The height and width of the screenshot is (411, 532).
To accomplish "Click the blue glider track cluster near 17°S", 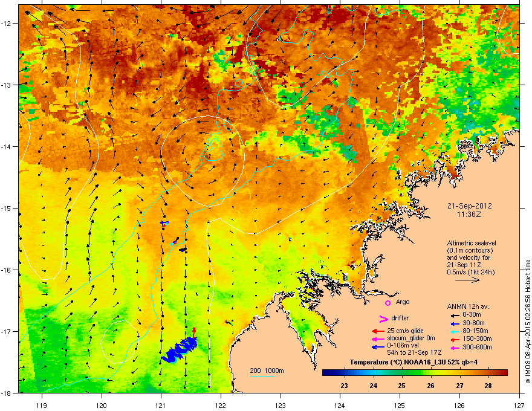I will (x=180, y=351).
